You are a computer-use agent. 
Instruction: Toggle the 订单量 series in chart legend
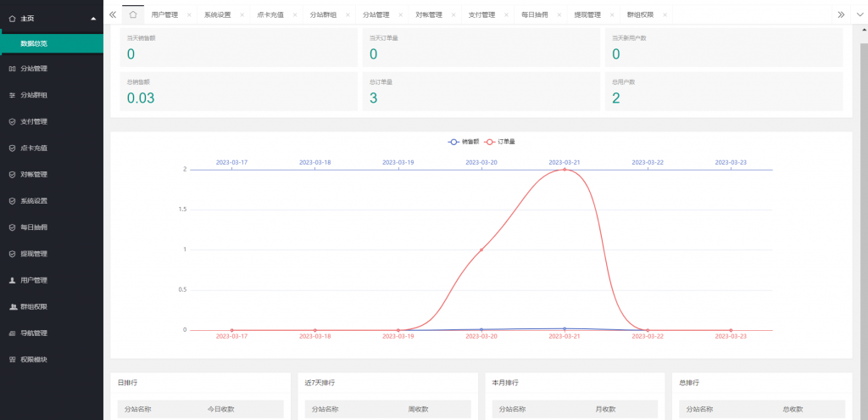(x=499, y=142)
